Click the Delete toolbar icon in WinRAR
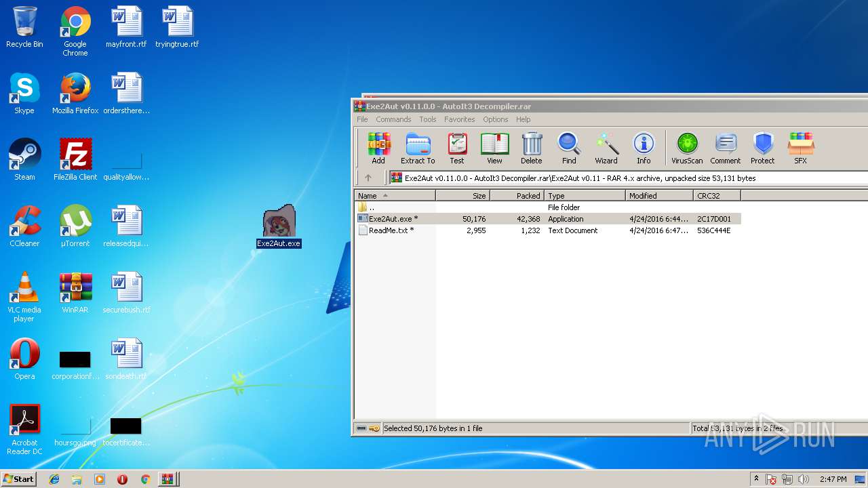Screen dimensions: 868x488 point(532,148)
